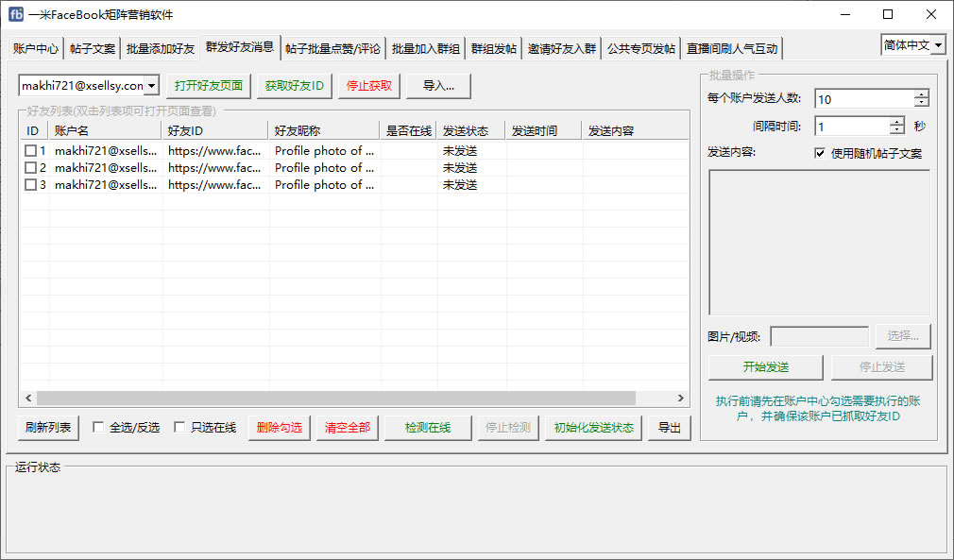Click row 1's https://www.fac... friend ID

pos(214,151)
